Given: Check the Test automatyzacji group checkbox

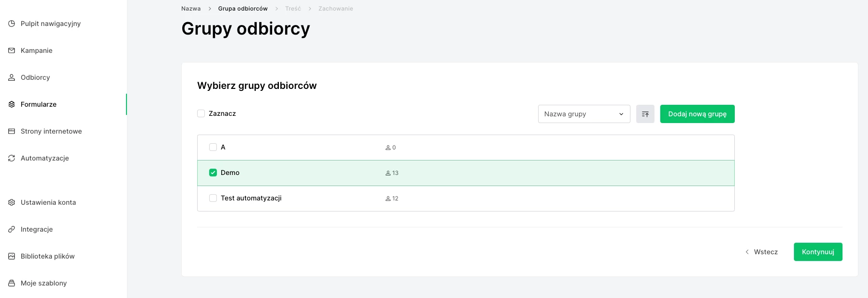Looking at the screenshot, I should [x=213, y=198].
